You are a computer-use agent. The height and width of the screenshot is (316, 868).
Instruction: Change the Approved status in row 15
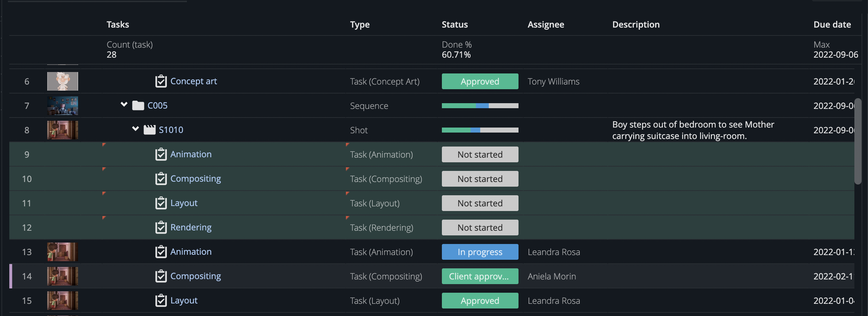(x=480, y=301)
